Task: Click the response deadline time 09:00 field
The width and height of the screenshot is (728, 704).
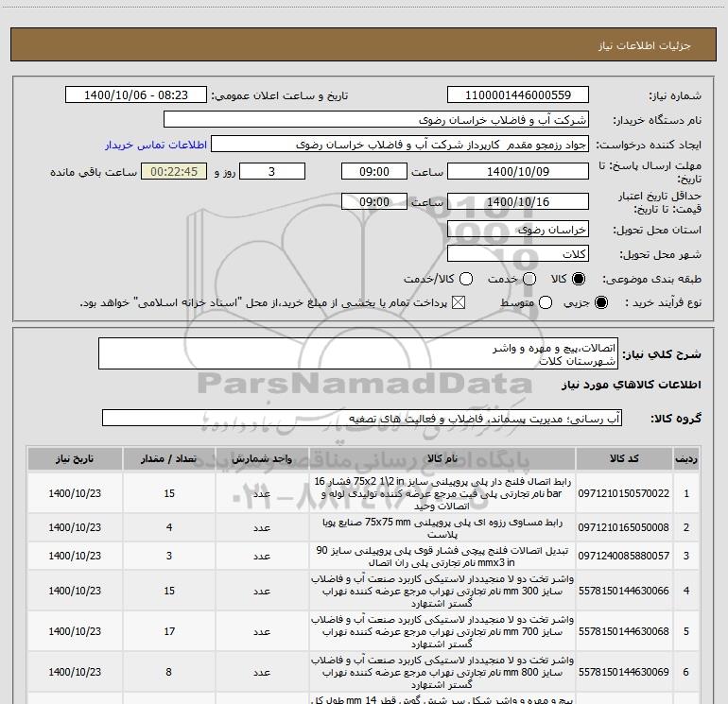Action: pos(374,171)
